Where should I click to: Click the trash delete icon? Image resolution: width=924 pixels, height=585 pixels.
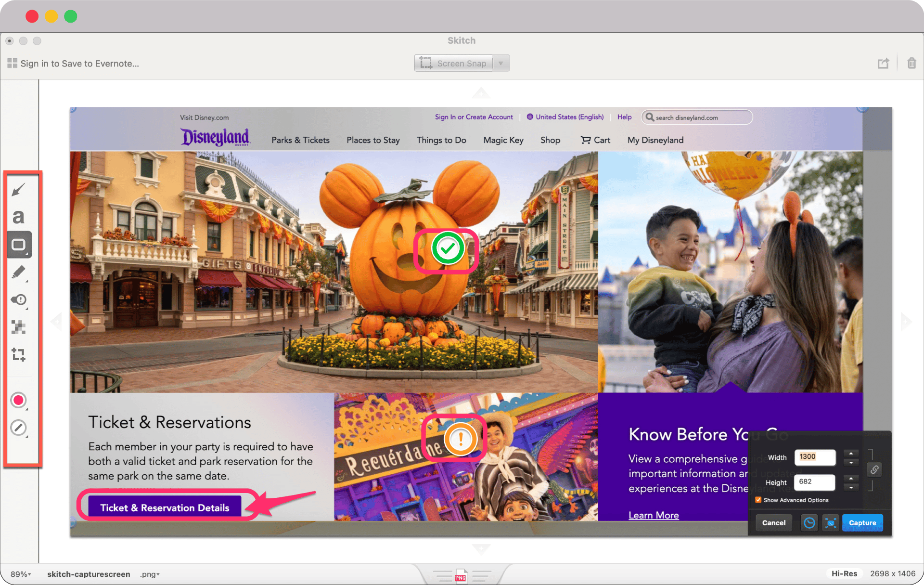(911, 64)
